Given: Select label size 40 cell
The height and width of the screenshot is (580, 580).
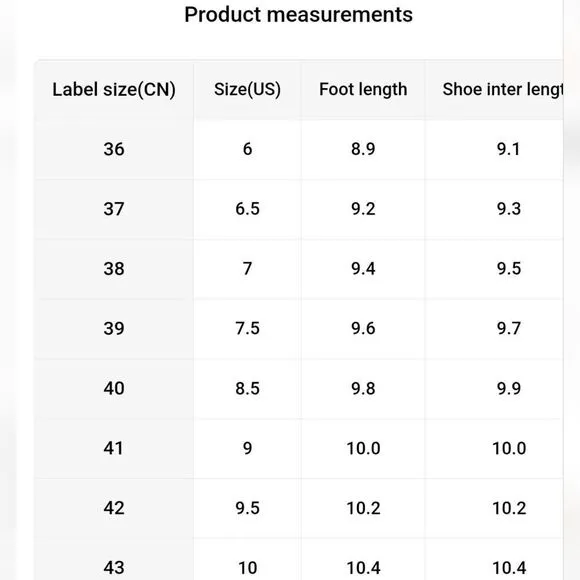Looking at the screenshot, I should [114, 389].
